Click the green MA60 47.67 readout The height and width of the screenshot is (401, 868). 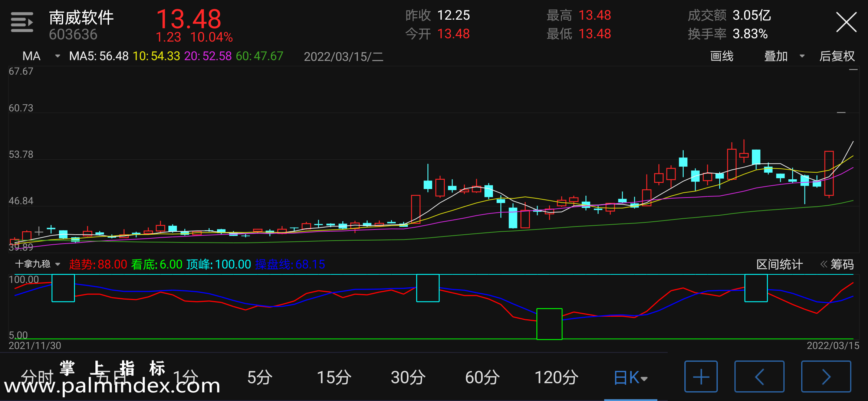coord(259,56)
